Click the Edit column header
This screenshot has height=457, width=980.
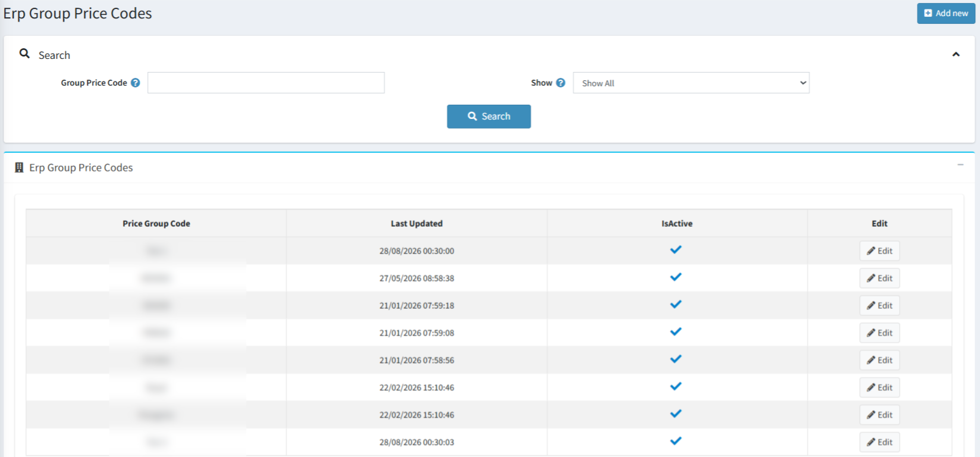pyautogui.click(x=880, y=224)
